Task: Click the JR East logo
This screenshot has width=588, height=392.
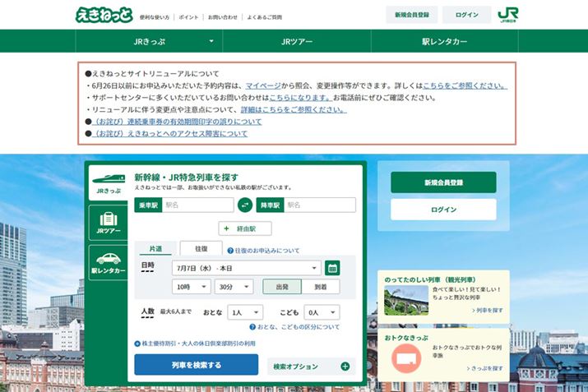Action: tap(509, 16)
